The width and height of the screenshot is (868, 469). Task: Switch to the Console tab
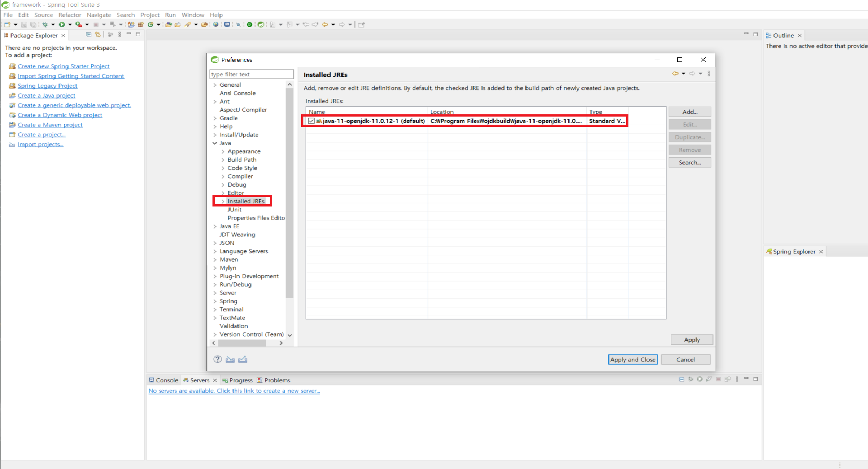coord(163,380)
